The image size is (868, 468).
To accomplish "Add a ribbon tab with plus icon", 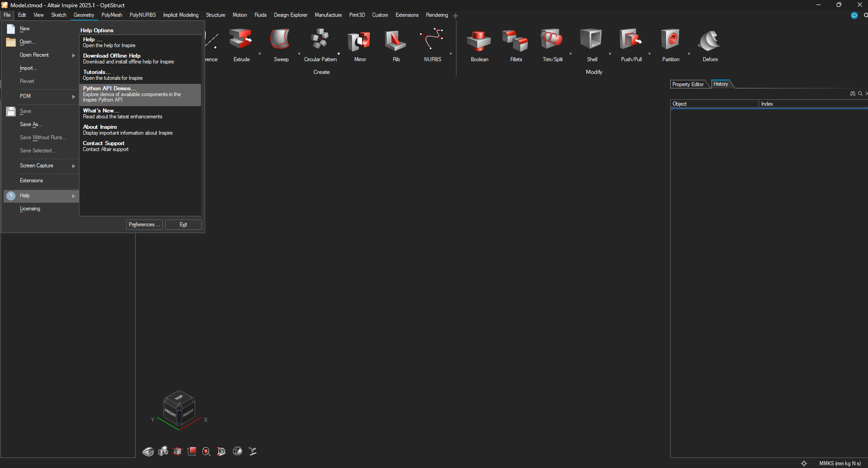I will (x=456, y=16).
